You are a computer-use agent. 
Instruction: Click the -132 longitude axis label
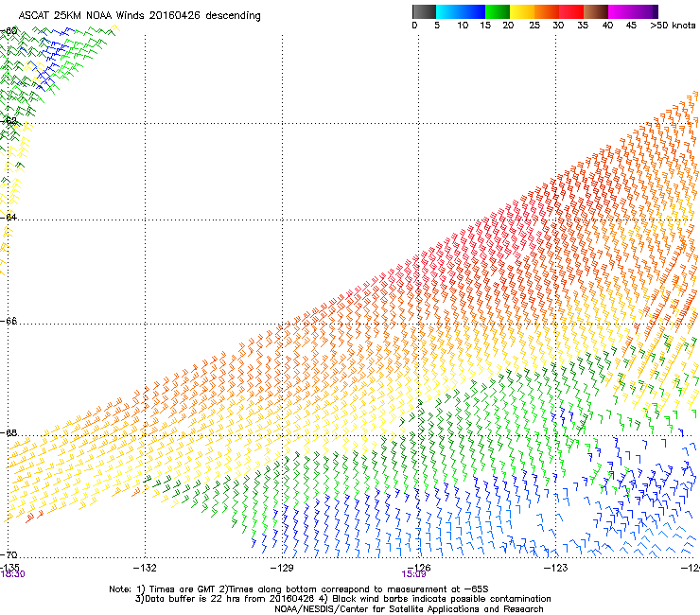[x=145, y=568]
